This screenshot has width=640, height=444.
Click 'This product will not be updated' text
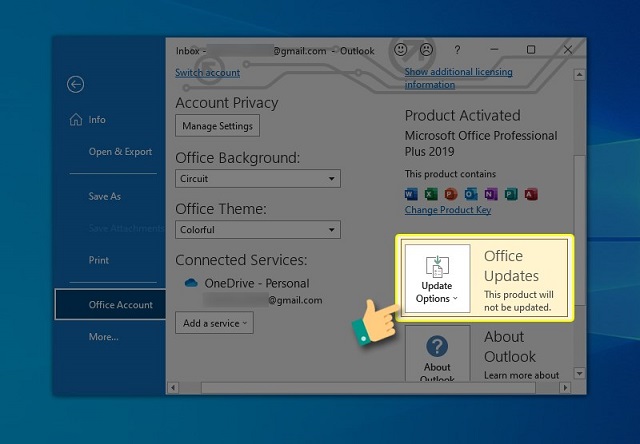tap(519, 301)
